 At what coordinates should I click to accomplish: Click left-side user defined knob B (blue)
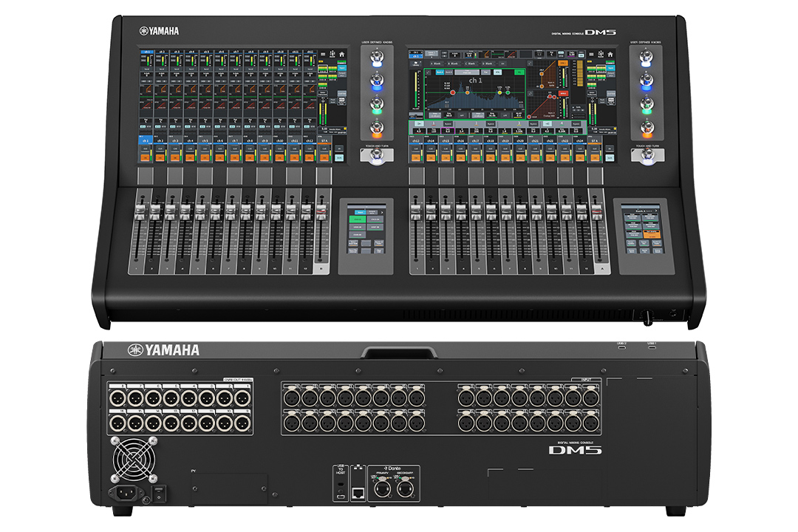coord(377,81)
